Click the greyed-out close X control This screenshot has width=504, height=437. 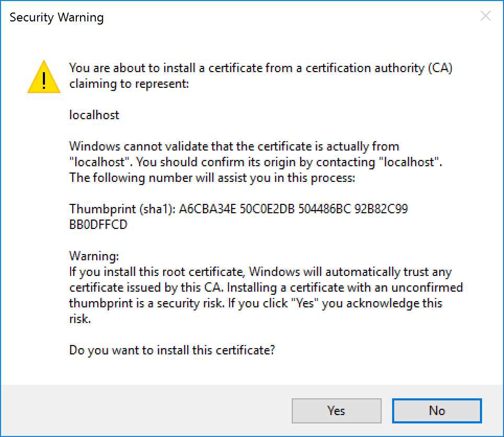(x=485, y=16)
